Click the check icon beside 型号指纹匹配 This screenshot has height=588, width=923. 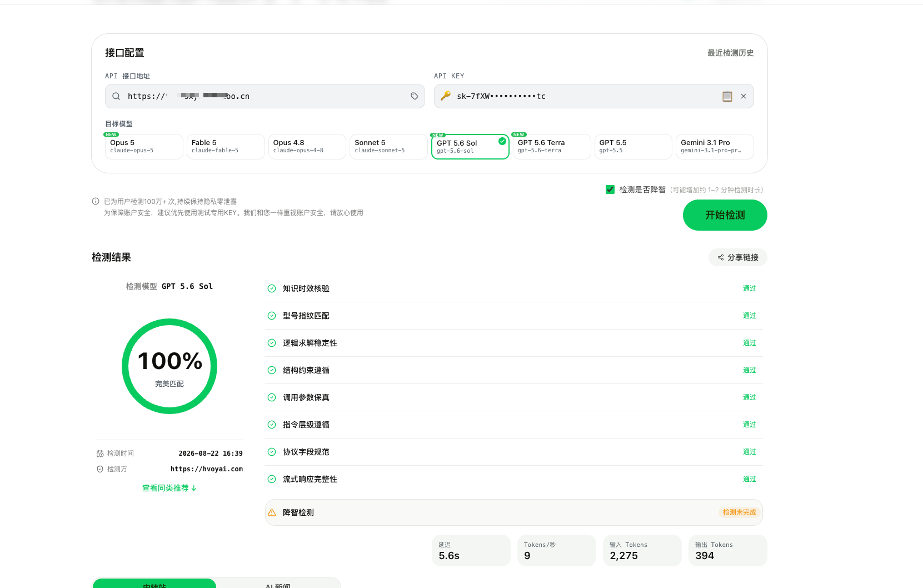pyautogui.click(x=272, y=316)
